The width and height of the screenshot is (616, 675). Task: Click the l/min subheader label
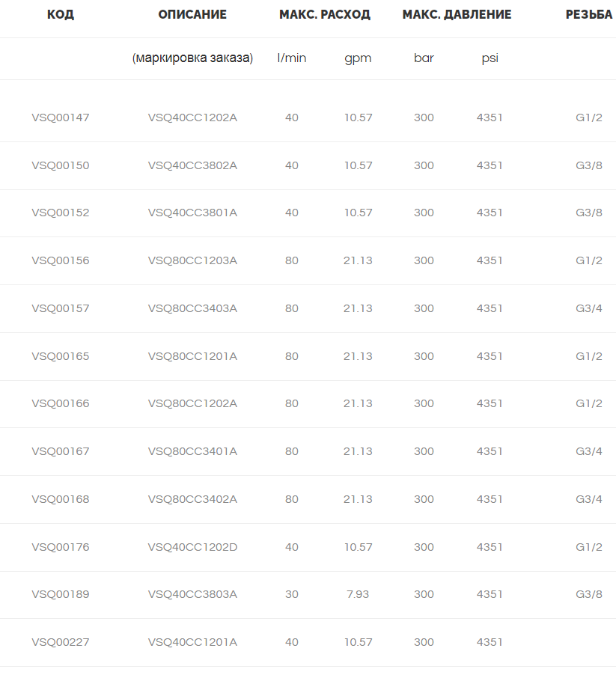point(291,58)
